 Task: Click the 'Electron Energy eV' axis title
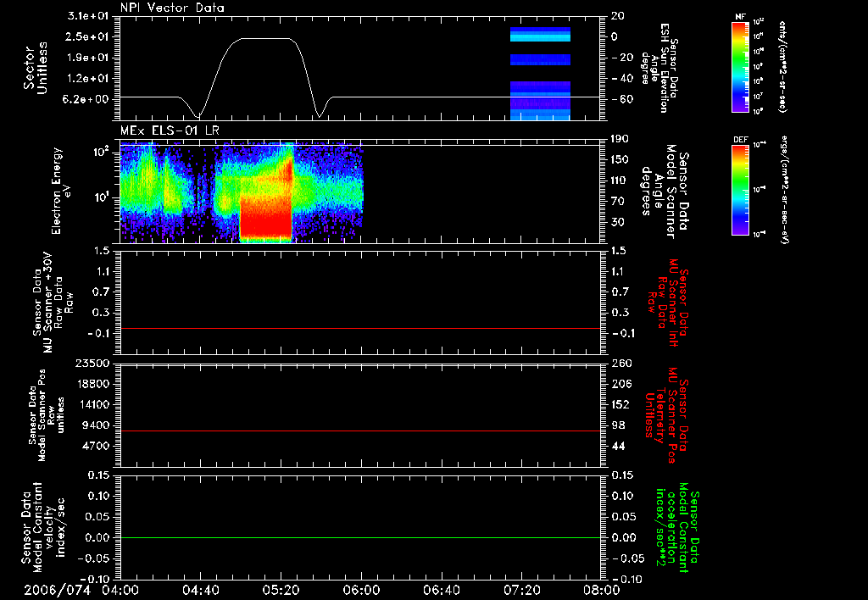61,191
